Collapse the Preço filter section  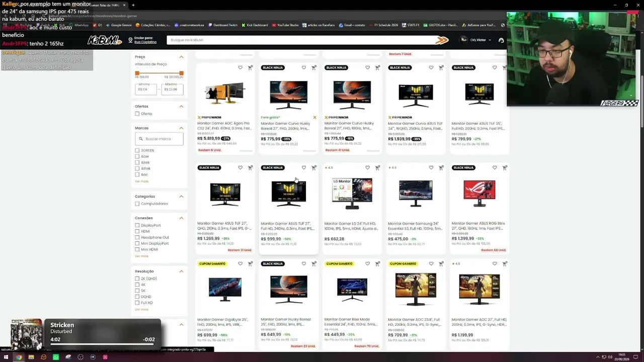(x=181, y=57)
